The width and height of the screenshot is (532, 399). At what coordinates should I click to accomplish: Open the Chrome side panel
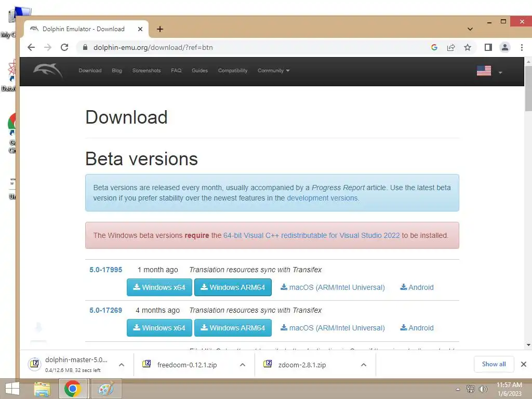488,47
